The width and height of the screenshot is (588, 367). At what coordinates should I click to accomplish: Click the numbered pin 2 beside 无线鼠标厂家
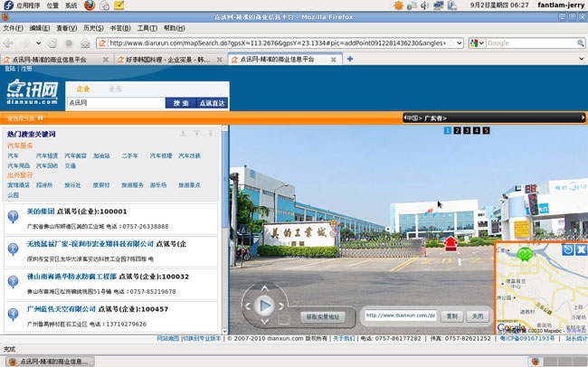click(x=14, y=249)
